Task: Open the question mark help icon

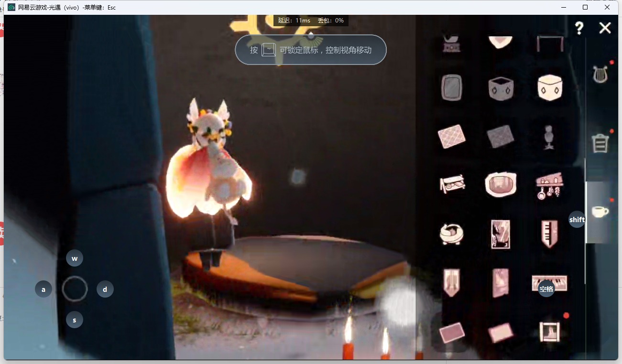Action: click(579, 28)
